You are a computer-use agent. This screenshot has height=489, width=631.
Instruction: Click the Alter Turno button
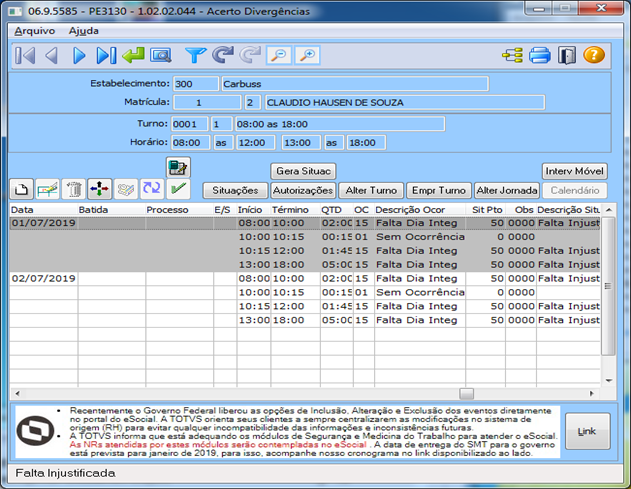(x=371, y=190)
